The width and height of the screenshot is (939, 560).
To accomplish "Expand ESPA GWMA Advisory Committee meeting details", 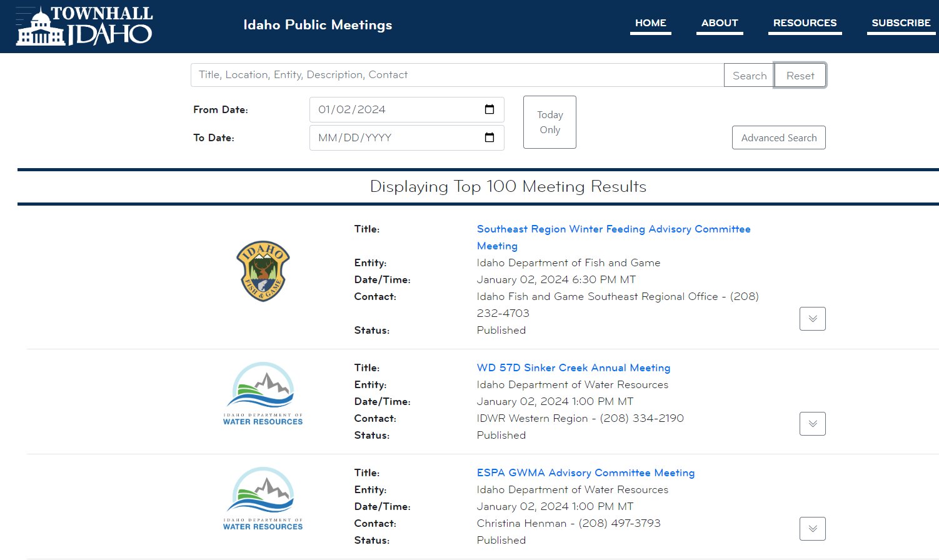I will coord(813,529).
